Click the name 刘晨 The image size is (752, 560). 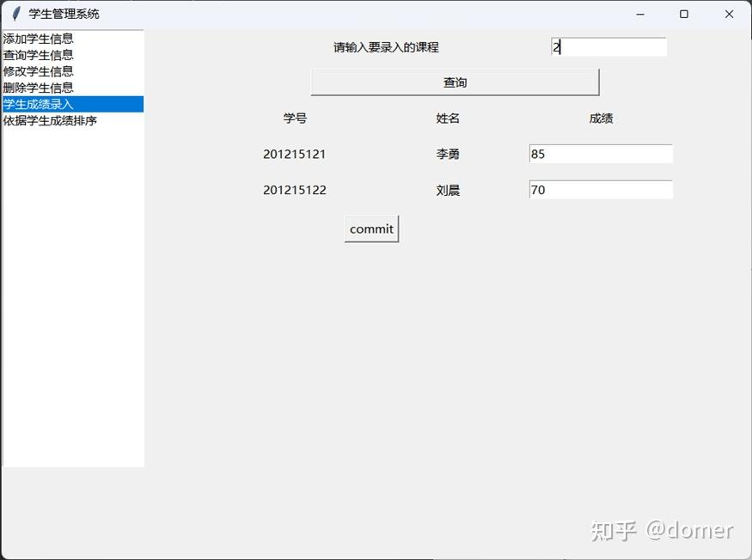point(448,191)
